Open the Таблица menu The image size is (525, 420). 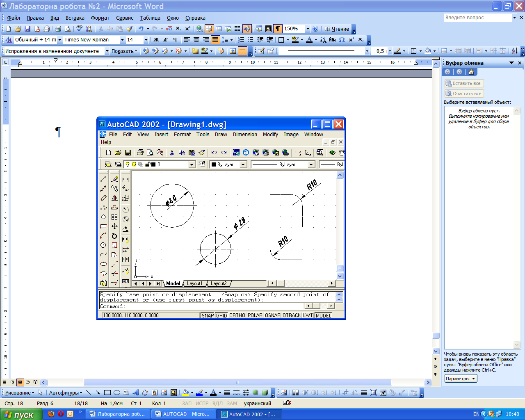[x=150, y=18]
